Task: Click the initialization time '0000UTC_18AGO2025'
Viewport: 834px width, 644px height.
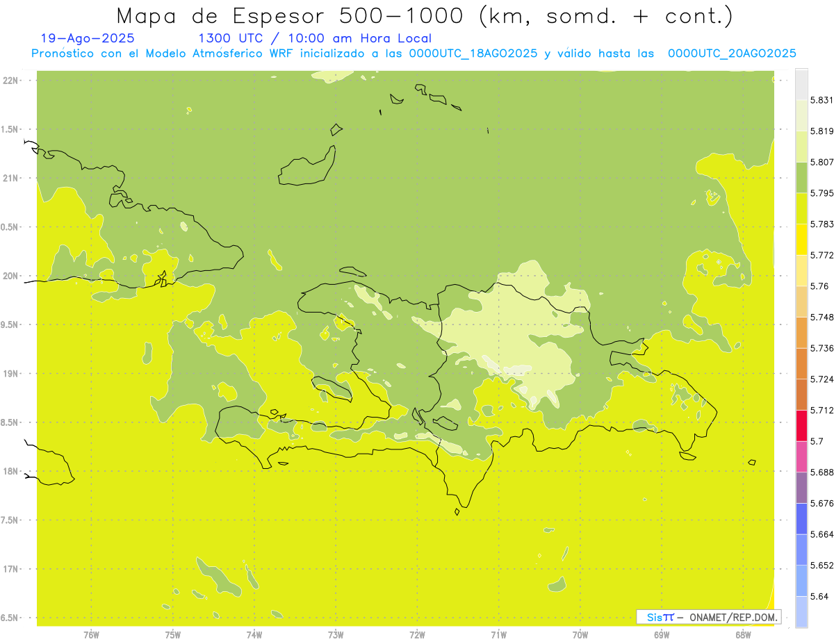Action: 473,53
